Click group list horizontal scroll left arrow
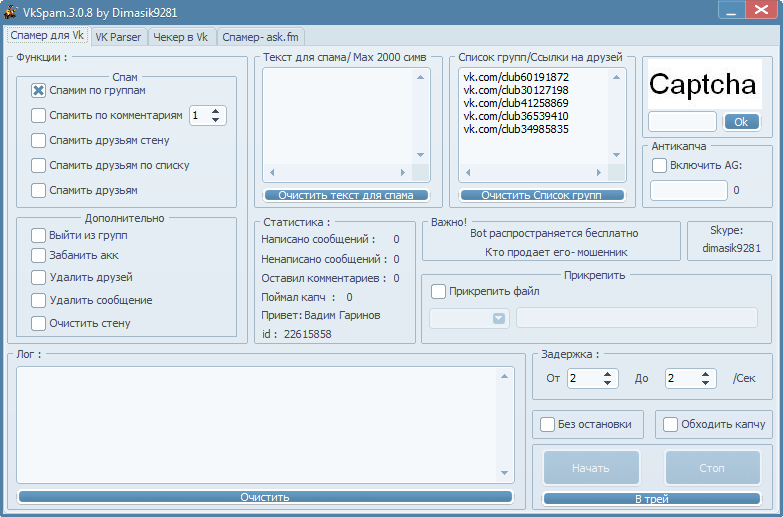The width and height of the screenshot is (783, 517). coord(468,173)
